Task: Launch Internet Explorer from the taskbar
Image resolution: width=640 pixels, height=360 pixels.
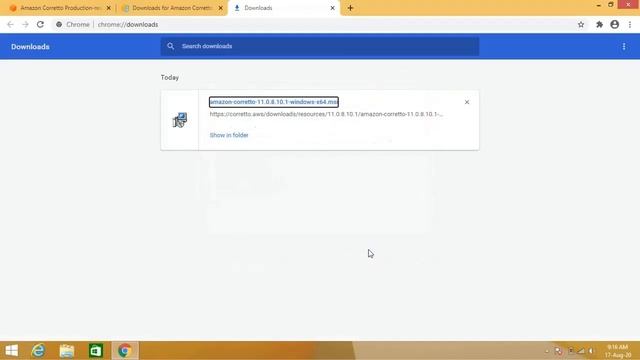Action: pyautogui.click(x=38, y=350)
